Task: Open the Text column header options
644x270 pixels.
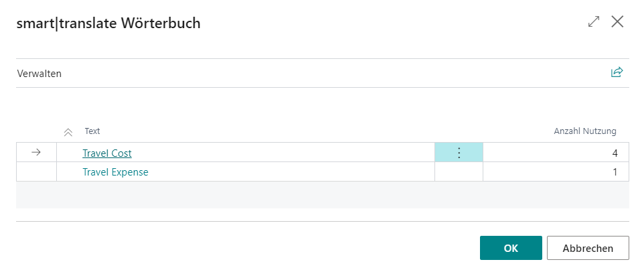Action: [92, 131]
